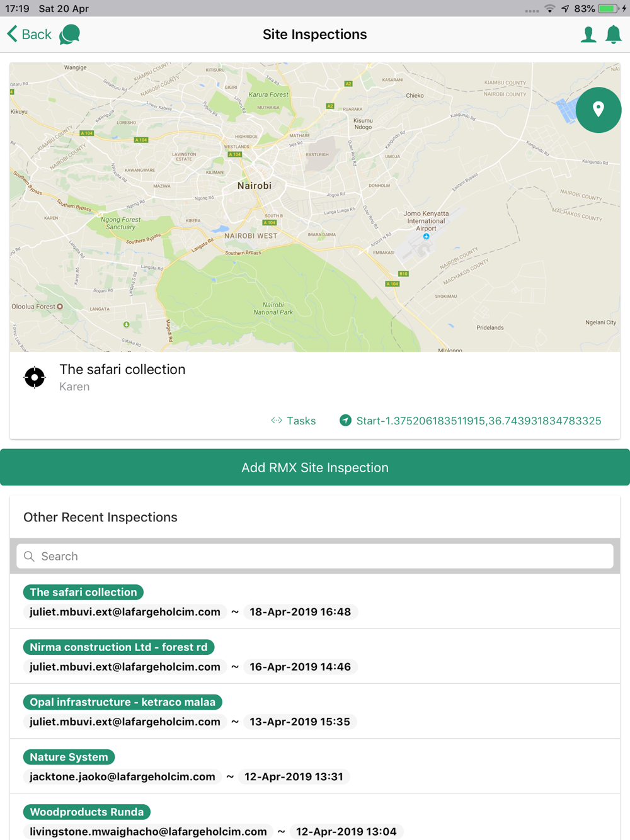Tap the green map location pin button

[598, 110]
